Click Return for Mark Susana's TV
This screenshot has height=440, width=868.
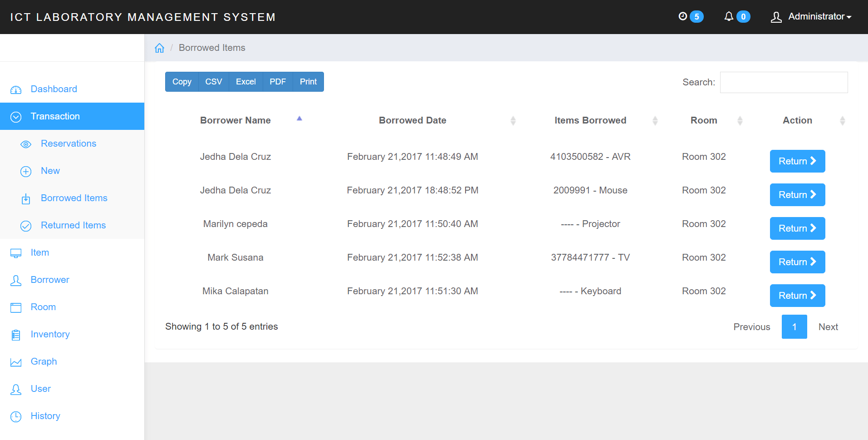coord(797,262)
